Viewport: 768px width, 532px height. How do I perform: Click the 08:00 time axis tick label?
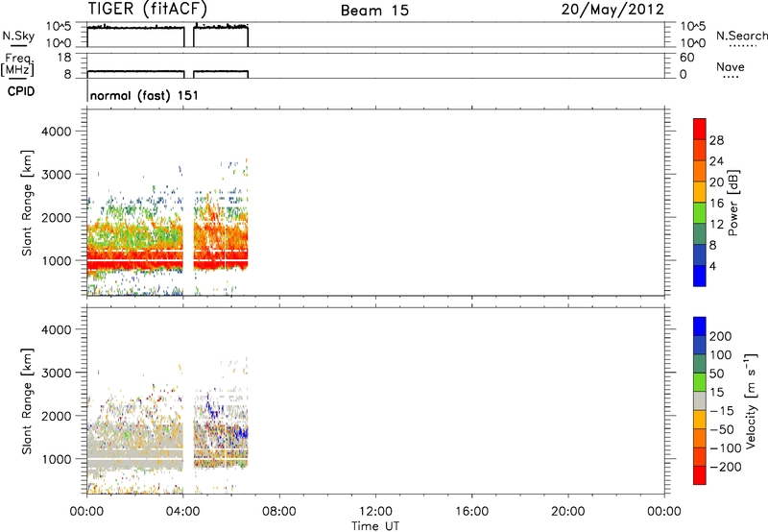279,512
